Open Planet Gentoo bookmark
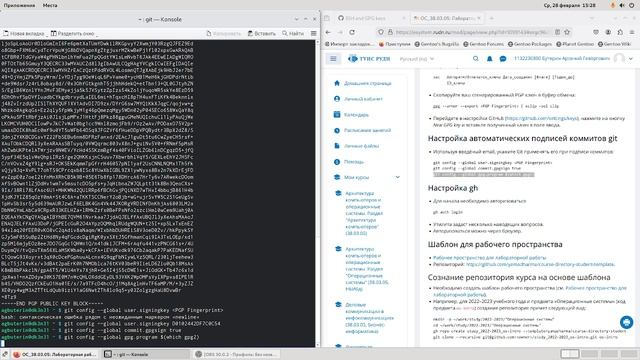Screen dimensions: 640x360 (x=575, y=44)
